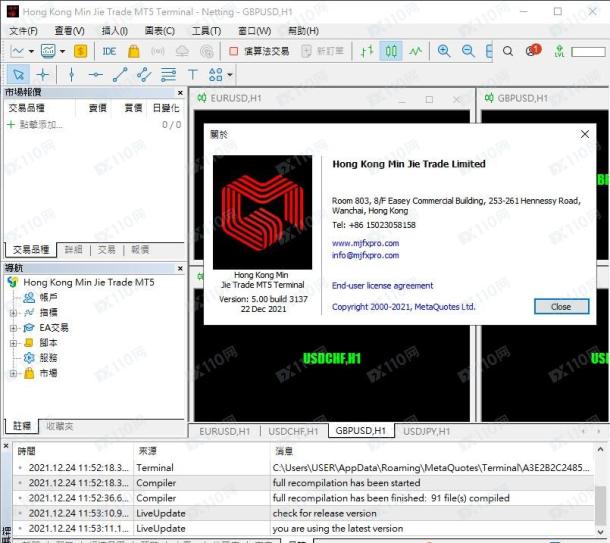Click the Close button in About dialog
This screenshot has height=543, width=610.
561,307
